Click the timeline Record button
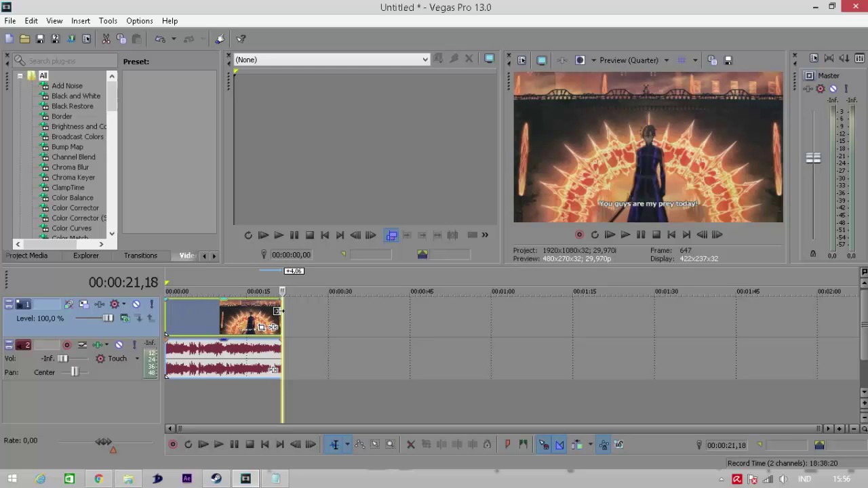The image size is (868, 488). (173, 445)
